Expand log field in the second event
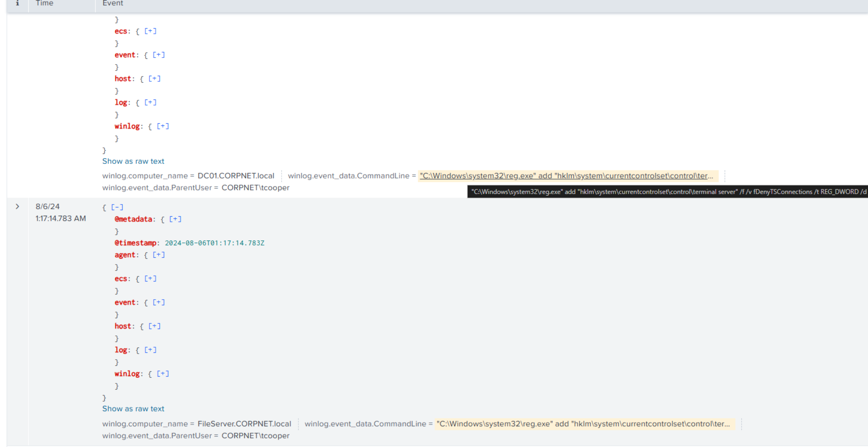868x447 pixels. (x=150, y=350)
